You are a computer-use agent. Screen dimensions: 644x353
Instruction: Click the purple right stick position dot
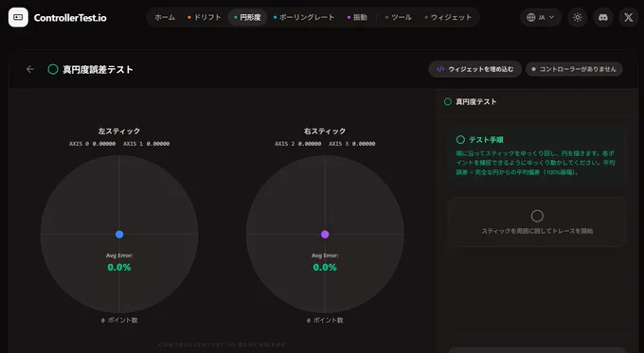click(x=325, y=235)
